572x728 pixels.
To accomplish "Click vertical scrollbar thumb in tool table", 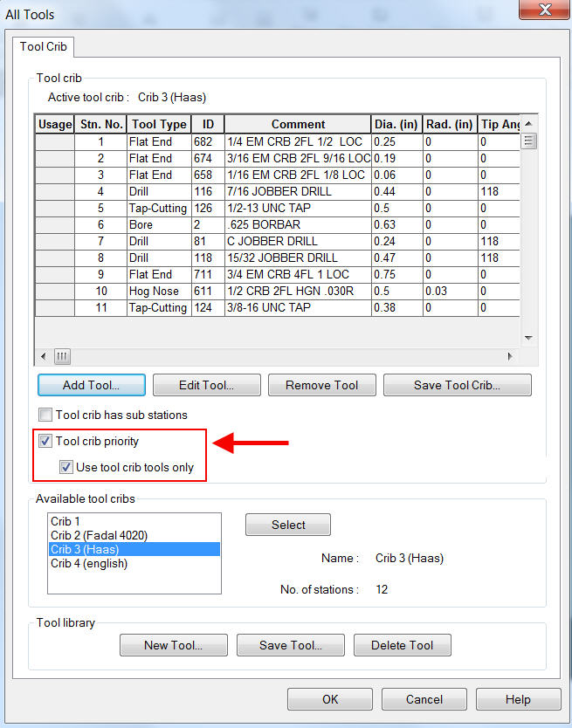I will pos(528,141).
